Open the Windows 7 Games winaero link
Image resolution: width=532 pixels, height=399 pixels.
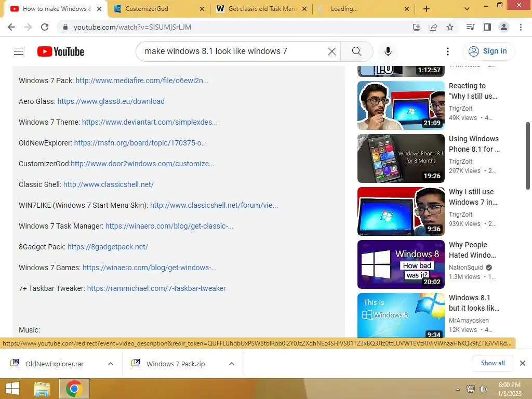[149, 268]
